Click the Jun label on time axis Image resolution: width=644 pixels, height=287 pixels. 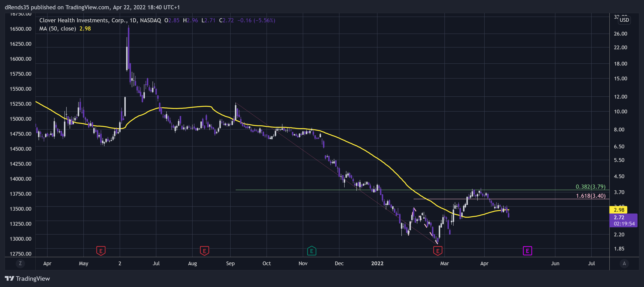click(555, 263)
